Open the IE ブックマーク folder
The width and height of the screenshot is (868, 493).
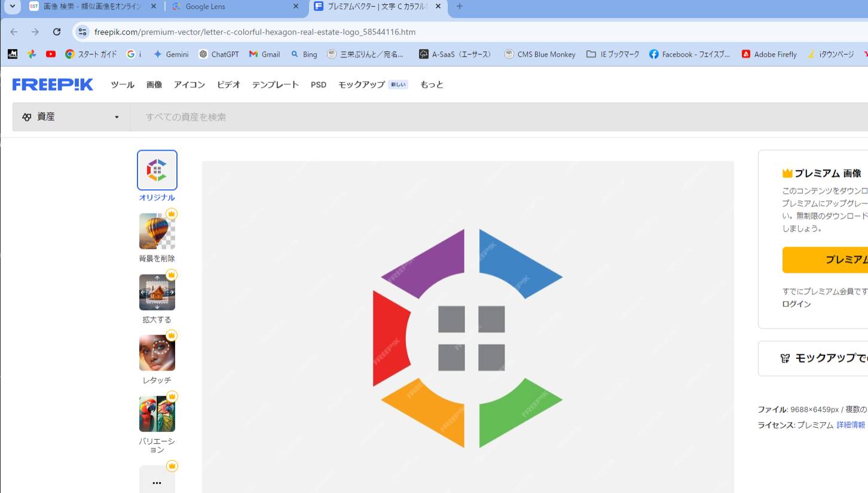612,54
